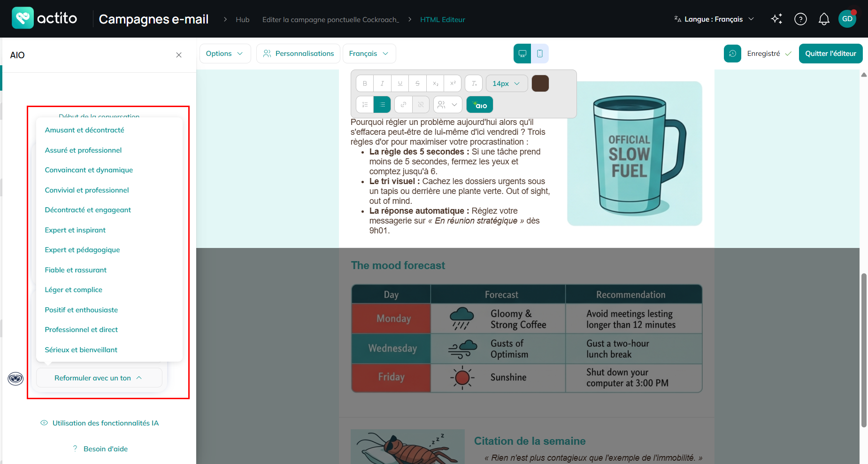Toggle the bulleted list button
The width and height of the screenshot is (868, 464).
[382, 105]
